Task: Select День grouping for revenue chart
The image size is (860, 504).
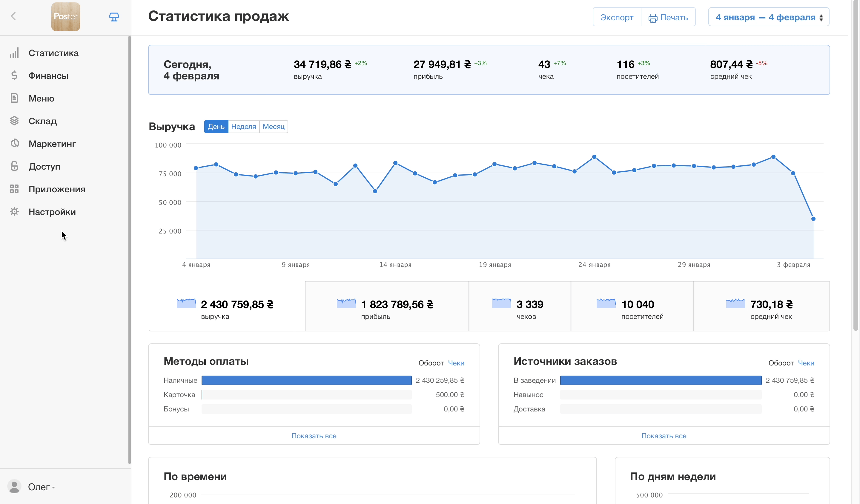Action: click(x=216, y=127)
